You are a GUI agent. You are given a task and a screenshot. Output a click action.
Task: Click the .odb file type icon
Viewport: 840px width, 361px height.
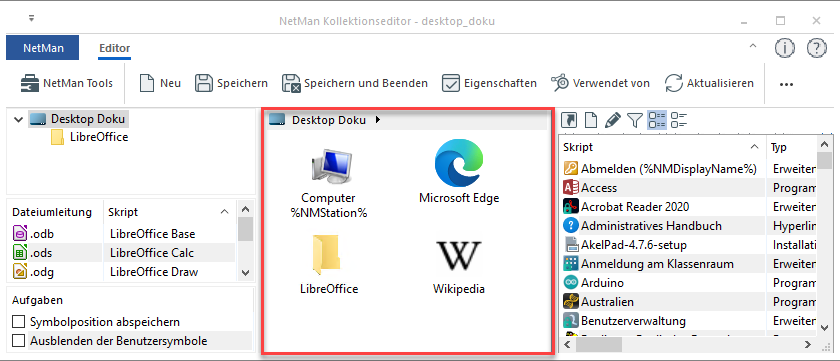coord(19,234)
